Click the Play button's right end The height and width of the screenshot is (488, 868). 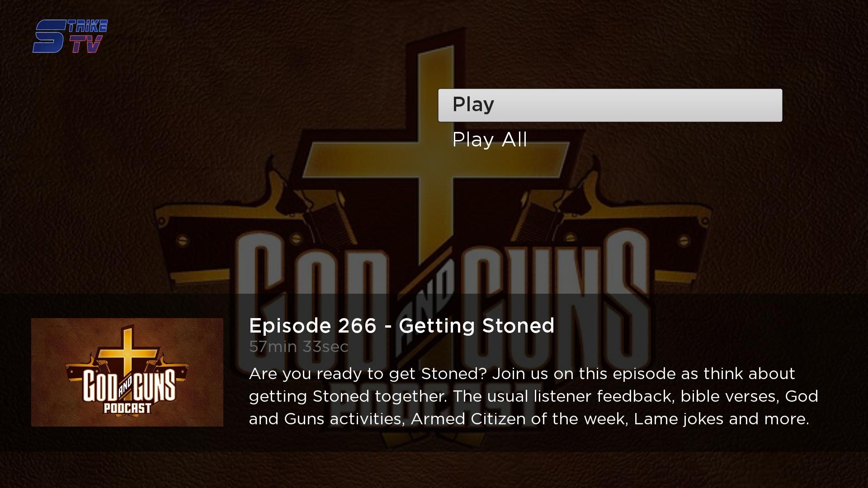pos(769,105)
